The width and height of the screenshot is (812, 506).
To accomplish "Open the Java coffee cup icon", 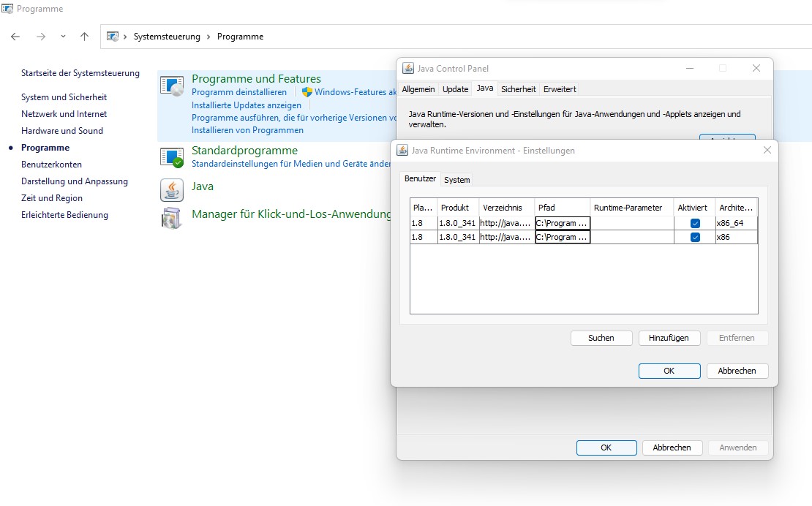I will coord(172,189).
